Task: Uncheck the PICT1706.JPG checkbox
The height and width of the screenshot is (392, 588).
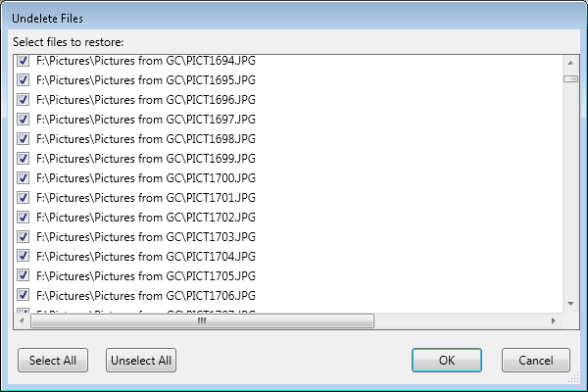Action: pyautogui.click(x=23, y=295)
